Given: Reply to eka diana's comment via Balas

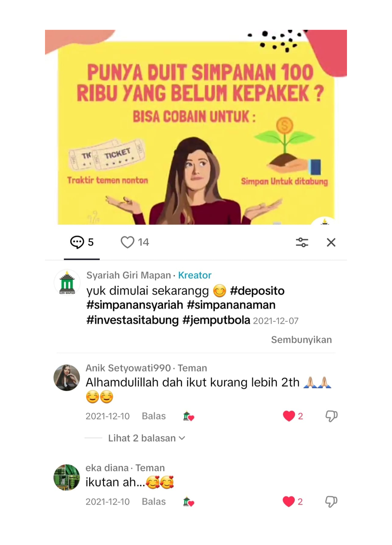Looking at the screenshot, I should tap(154, 502).
